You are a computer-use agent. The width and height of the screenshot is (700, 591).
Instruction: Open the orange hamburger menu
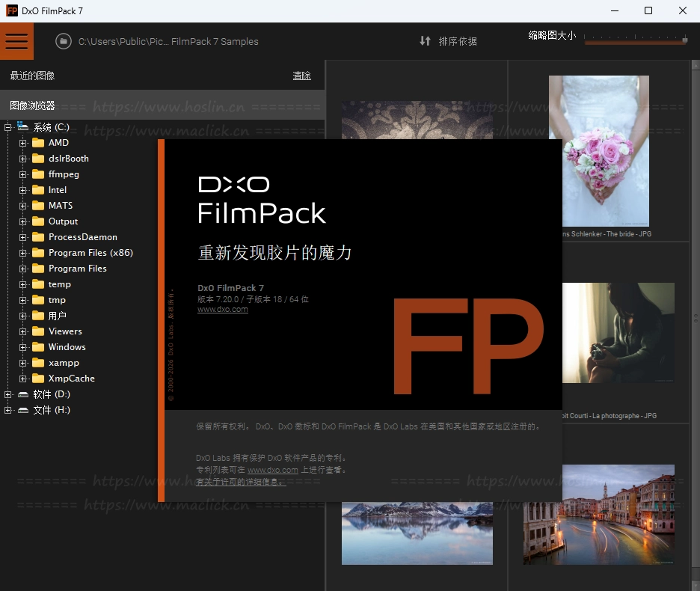16,41
